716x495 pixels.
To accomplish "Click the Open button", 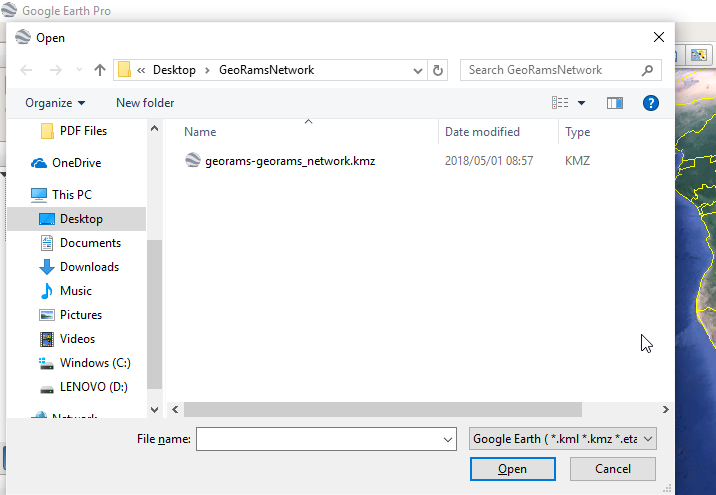I will [512, 469].
